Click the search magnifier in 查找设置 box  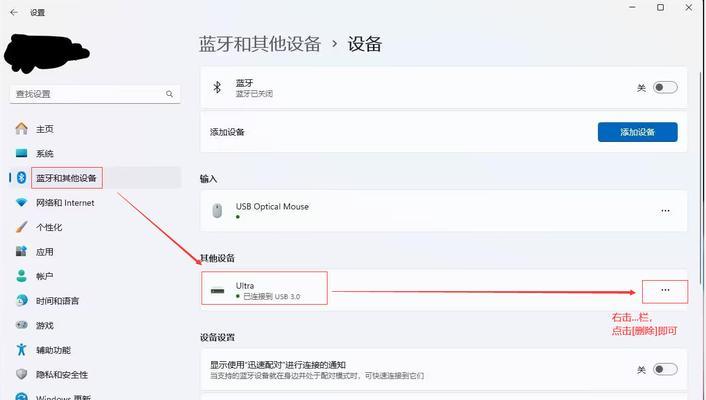pos(169,94)
